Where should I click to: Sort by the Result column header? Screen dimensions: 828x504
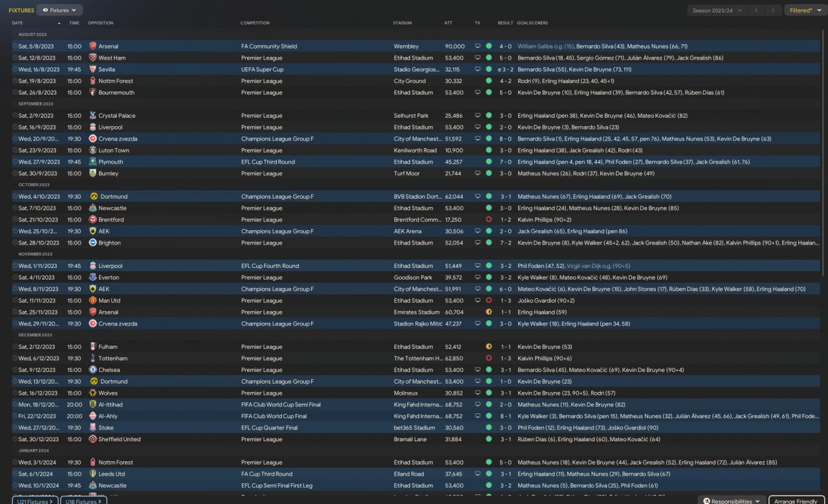coord(505,23)
